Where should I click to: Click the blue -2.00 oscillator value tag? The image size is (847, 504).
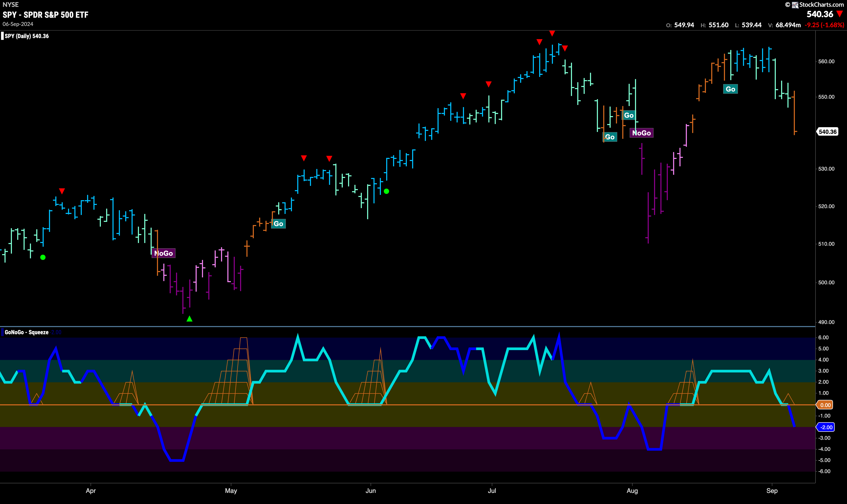click(x=826, y=427)
